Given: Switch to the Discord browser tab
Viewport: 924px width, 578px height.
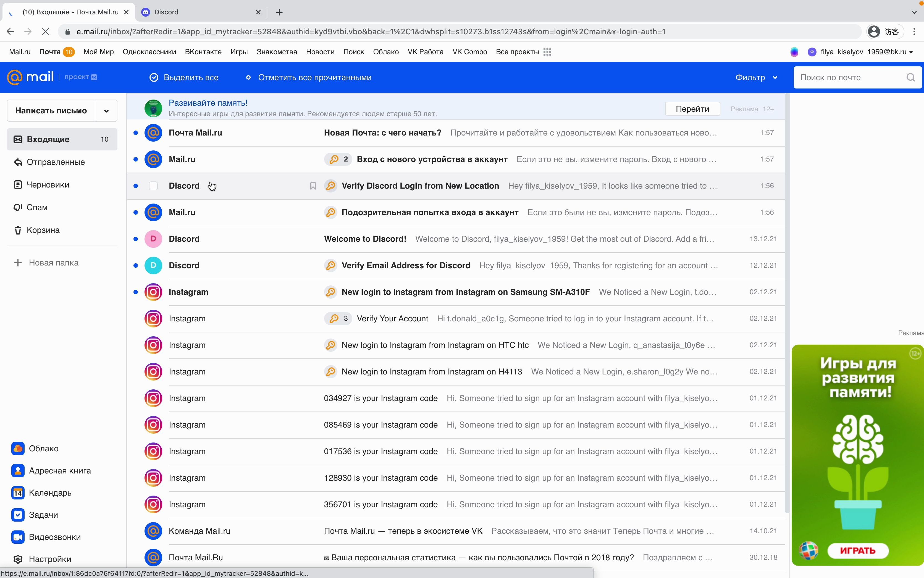Looking at the screenshot, I should (200, 12).
